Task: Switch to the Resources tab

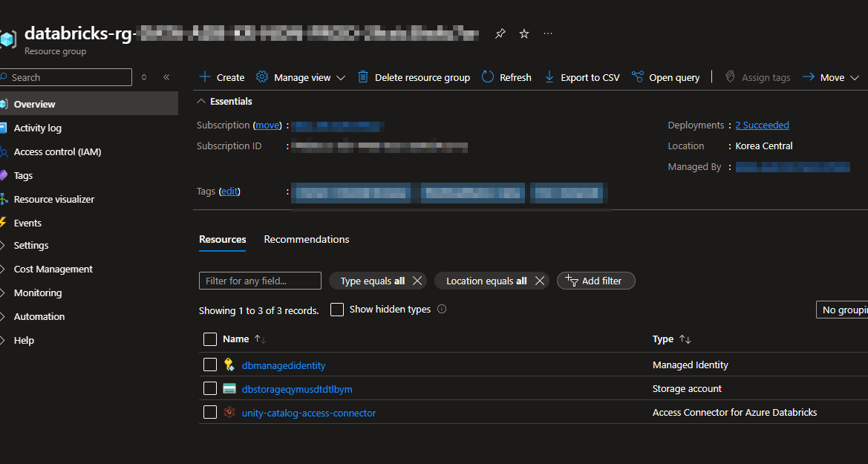Action: tap(223, 239)
